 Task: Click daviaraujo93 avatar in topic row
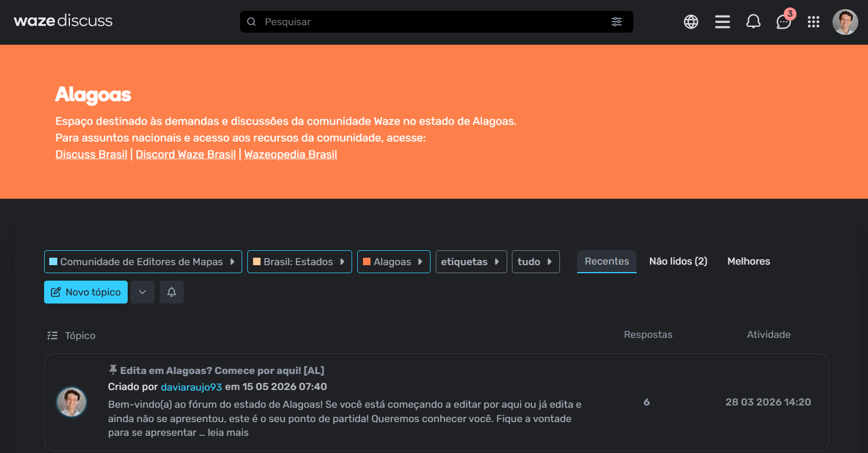click(72, 402)
